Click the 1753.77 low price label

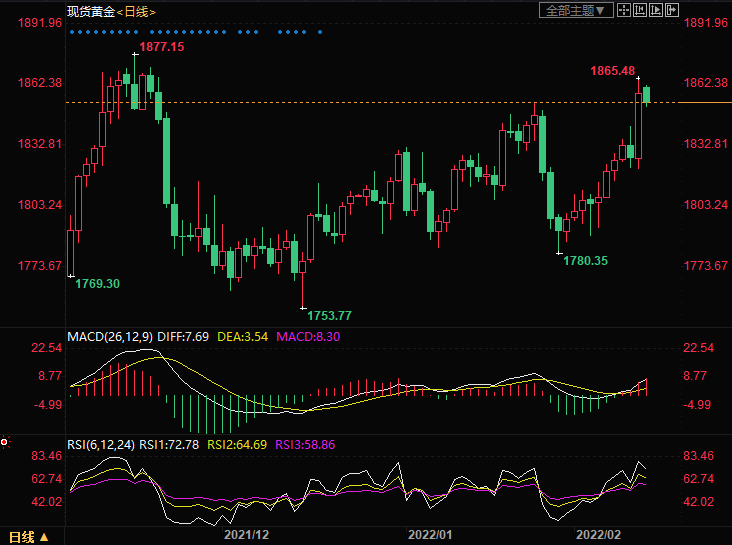pyautogui.click(x=330, y=316)
